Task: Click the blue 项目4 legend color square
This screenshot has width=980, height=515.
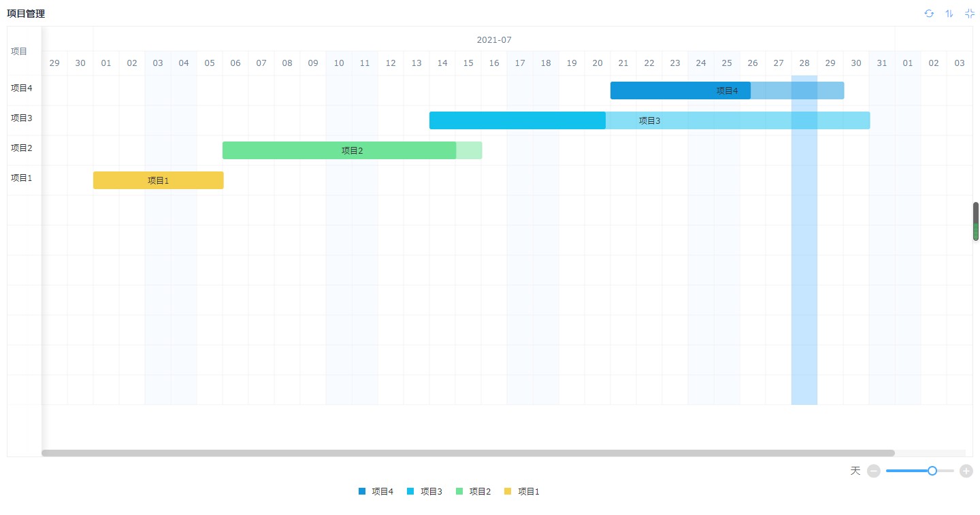Action: 362,491
